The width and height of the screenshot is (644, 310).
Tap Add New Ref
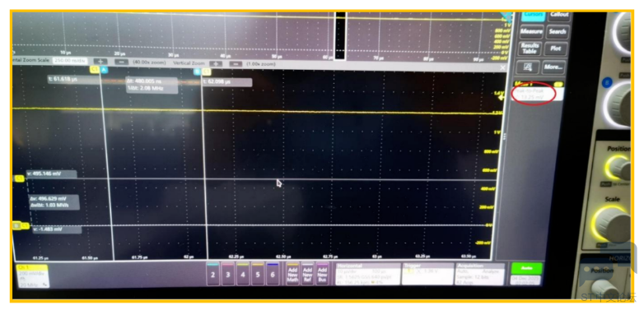(x=308, y=274)
